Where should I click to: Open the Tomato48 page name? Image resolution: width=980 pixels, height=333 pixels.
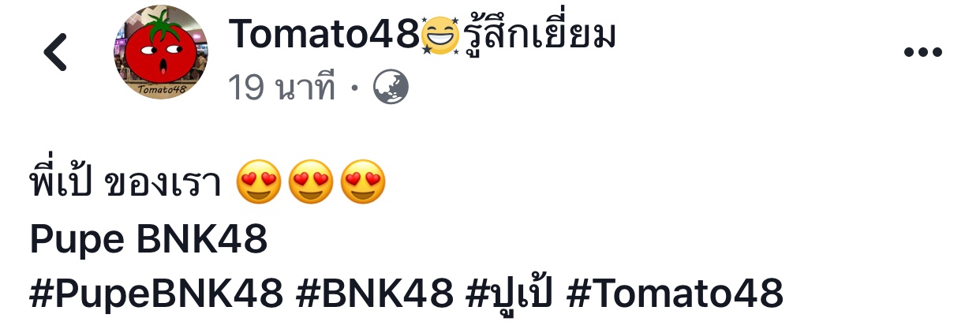(324, 34)
